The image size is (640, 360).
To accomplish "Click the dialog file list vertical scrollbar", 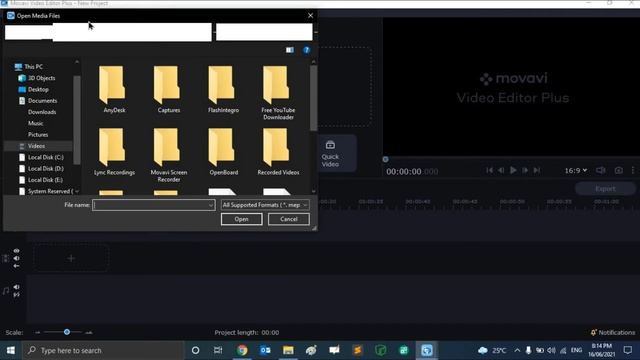I will pos(313,98).
